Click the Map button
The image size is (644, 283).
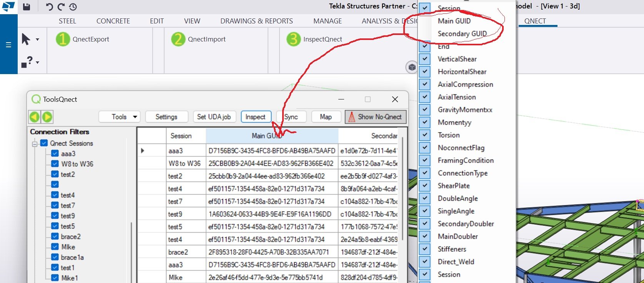(326, 117)
